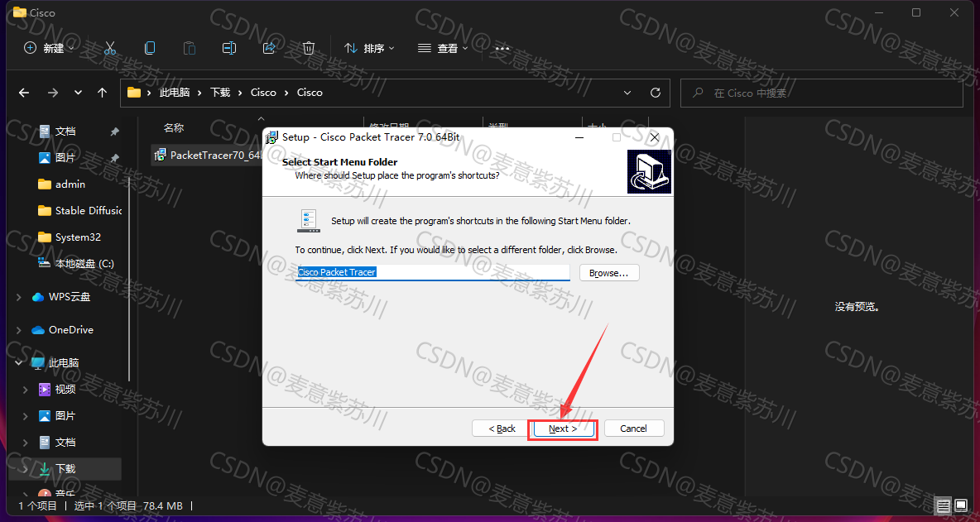Expand the 图片 node under 此电脑

point(26,416)
